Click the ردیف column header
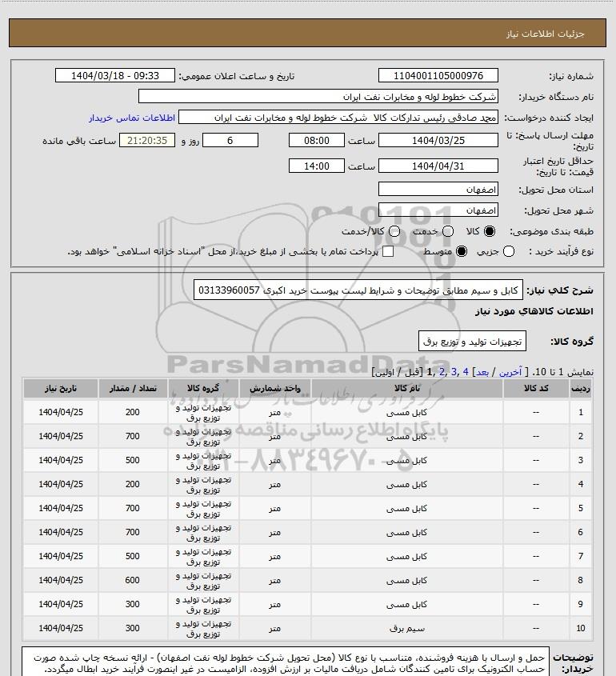This screenshot has width=616, height=676. pos(581,388)
